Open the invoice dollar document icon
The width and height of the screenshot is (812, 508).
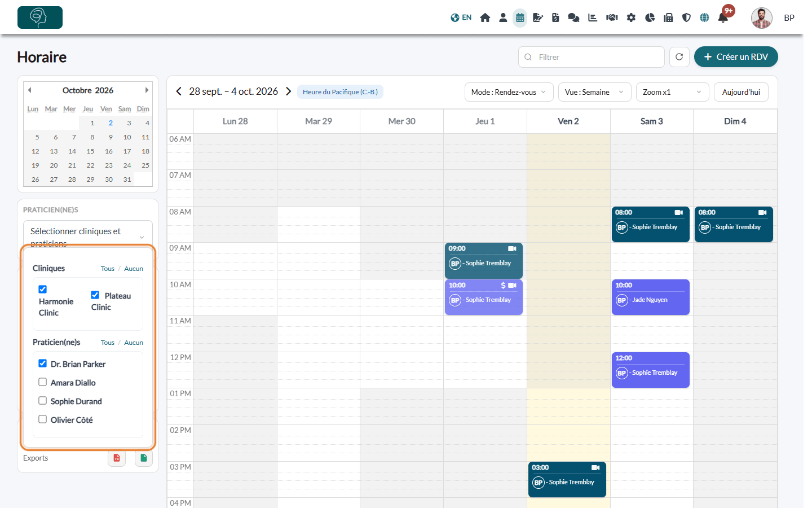[x=555, y=17]
